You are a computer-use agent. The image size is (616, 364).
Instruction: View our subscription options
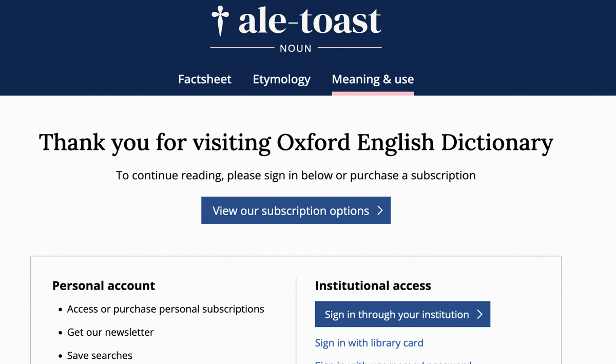[291, 210]
